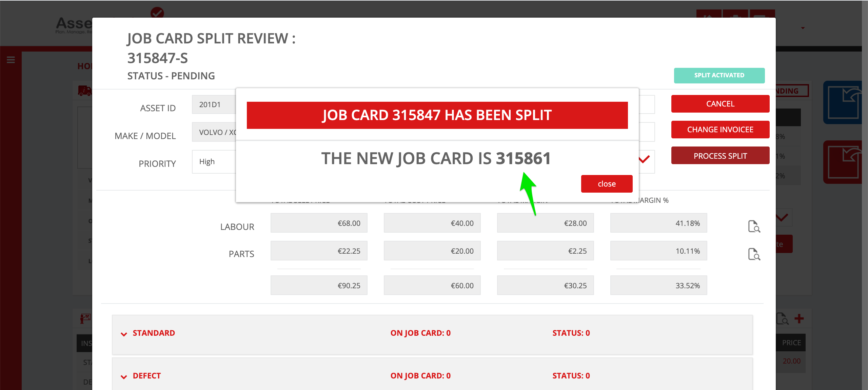Click the plus icon in background page
Image resolution: width=868 pixels, height=390 pixels.
(x=799, y=319)
